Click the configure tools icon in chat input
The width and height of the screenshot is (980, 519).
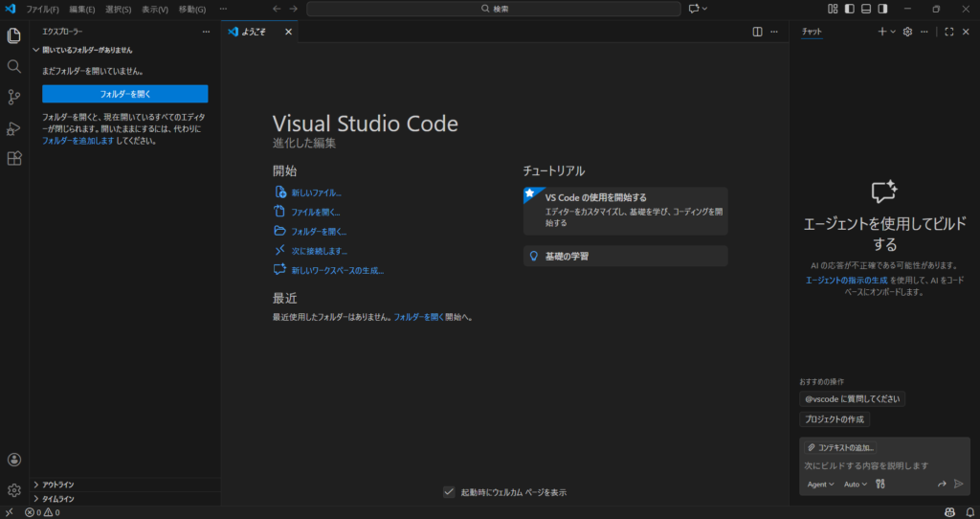(880, 485)
